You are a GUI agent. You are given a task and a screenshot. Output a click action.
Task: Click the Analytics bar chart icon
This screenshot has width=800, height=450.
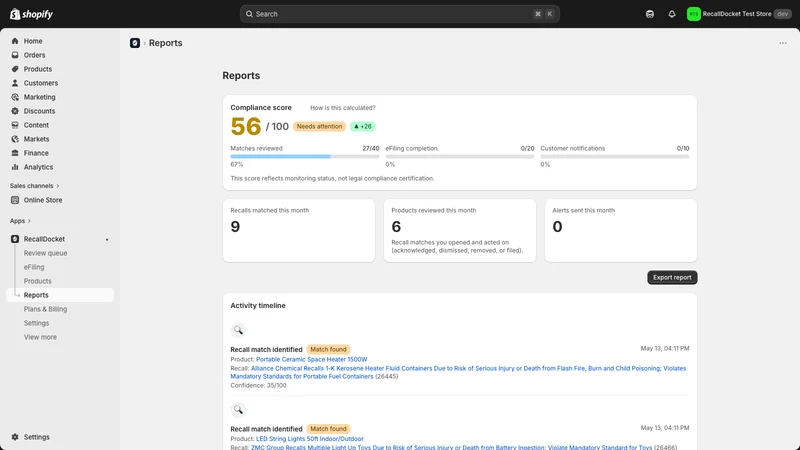tap(15, 167)
